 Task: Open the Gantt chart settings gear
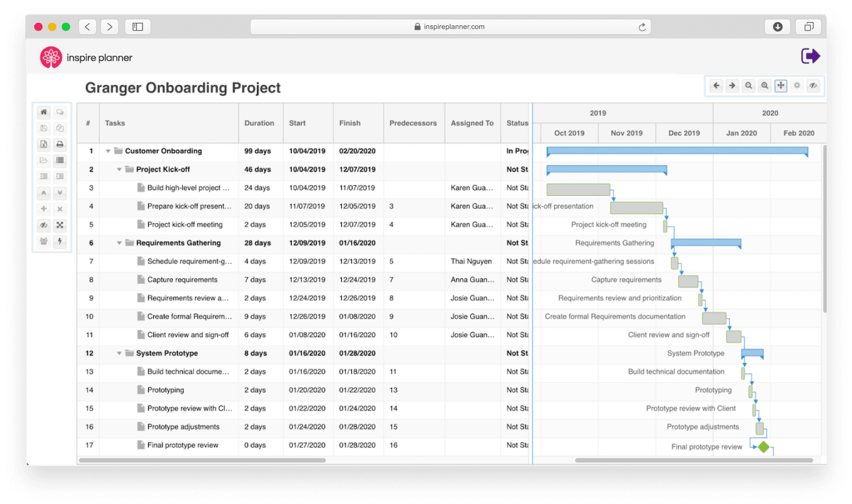pyautogui.click(x=797, y=85)
